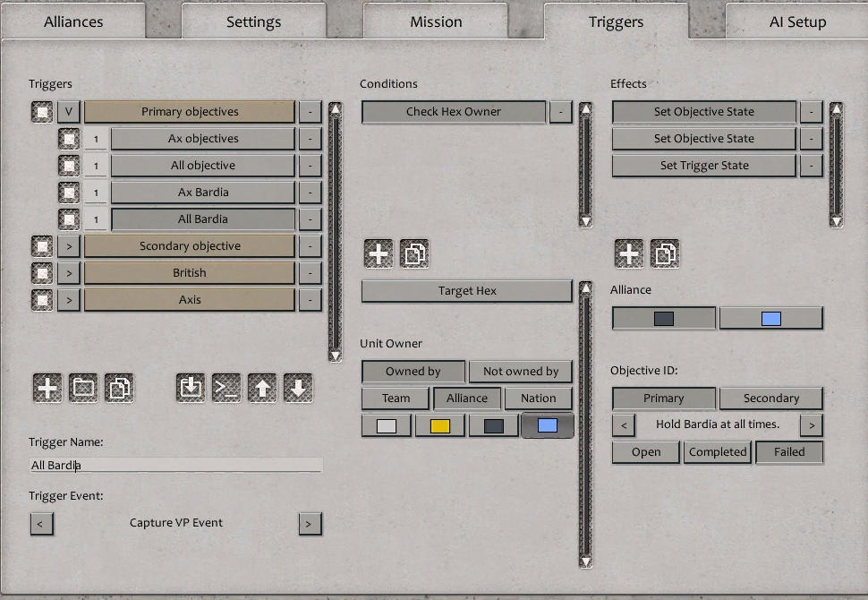Expand the Axis folder
Screen dimensions: 868x600
69,300
